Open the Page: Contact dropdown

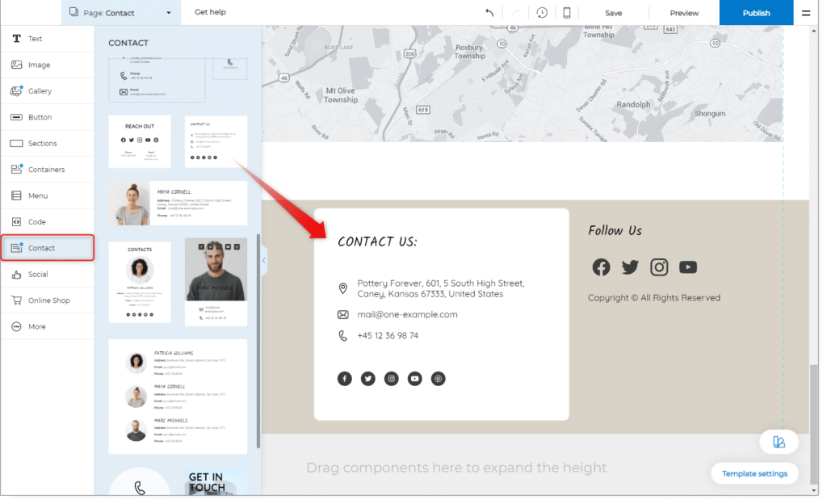(x=120, y=13)
